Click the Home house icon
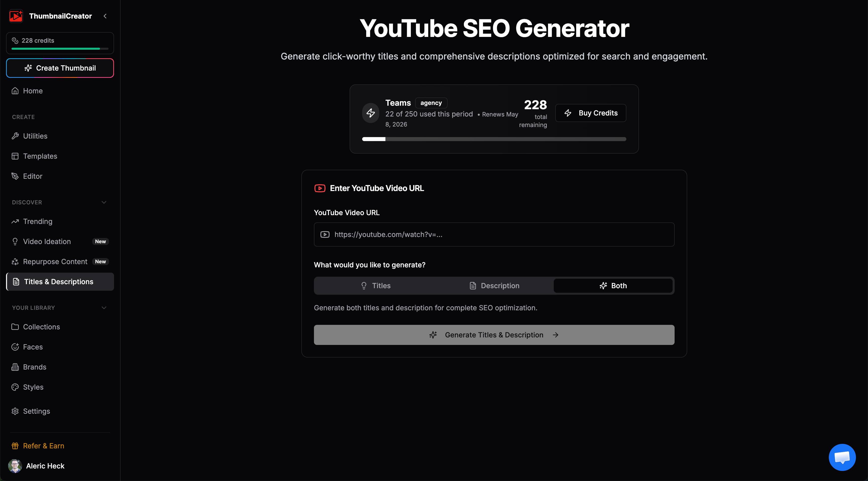The image size is (868, 481). (15, 91)
